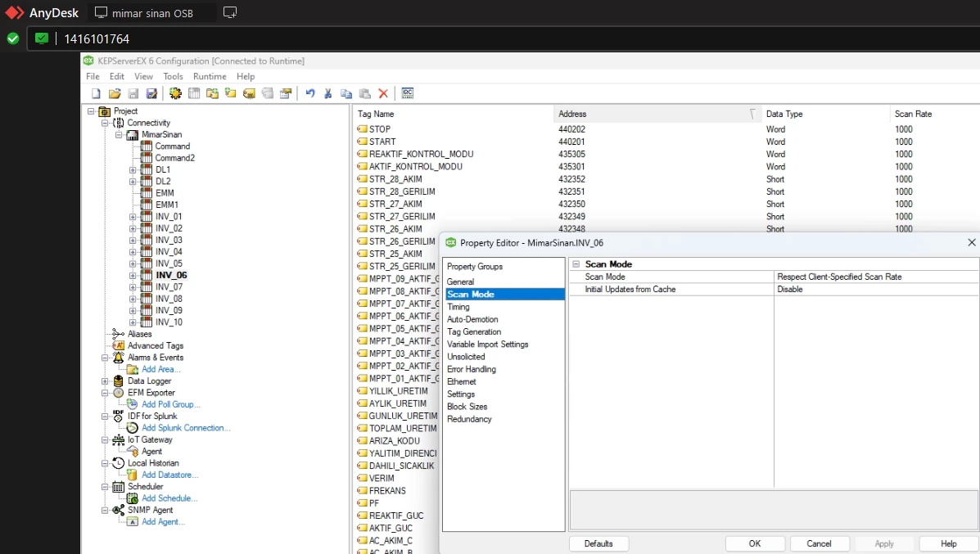This screenshot has height=554, width=980.
Task: Click the AnyDesk logo icon
Action: coord(15,12)
